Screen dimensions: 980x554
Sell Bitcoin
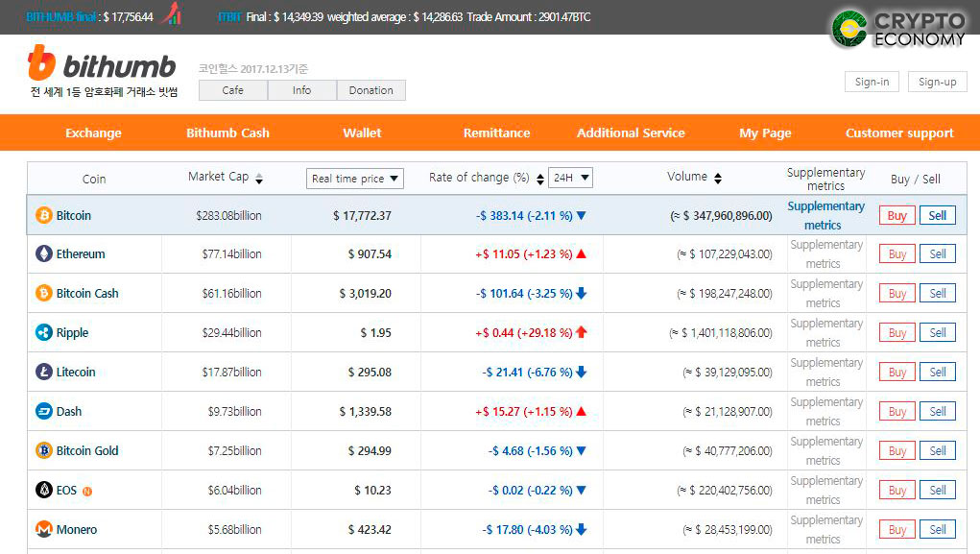click(x=938, y=216)
